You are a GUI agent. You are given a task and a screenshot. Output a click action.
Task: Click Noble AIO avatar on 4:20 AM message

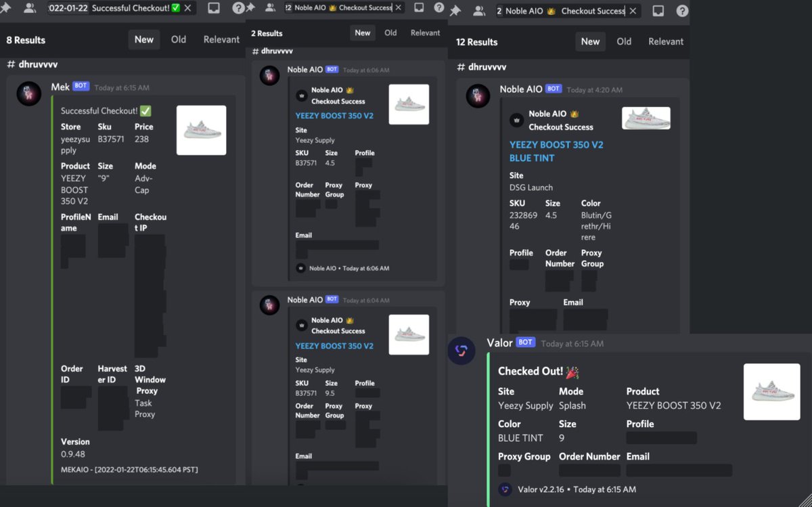478,95
